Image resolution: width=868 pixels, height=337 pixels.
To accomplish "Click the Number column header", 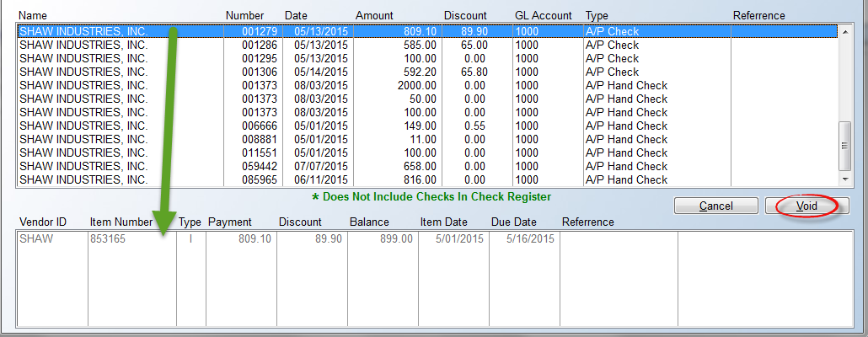I will coord(245,15).
